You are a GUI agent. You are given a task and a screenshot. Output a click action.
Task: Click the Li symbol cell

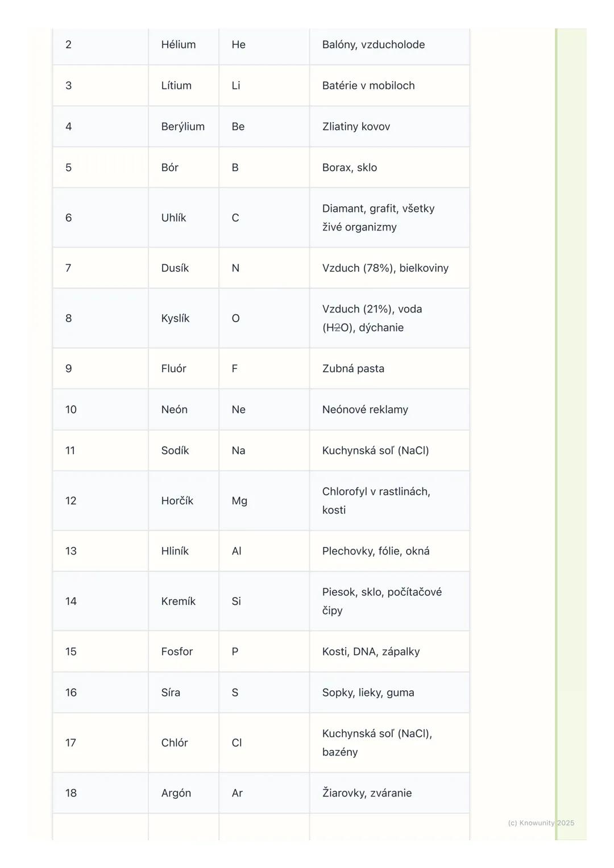coord(236,86)
